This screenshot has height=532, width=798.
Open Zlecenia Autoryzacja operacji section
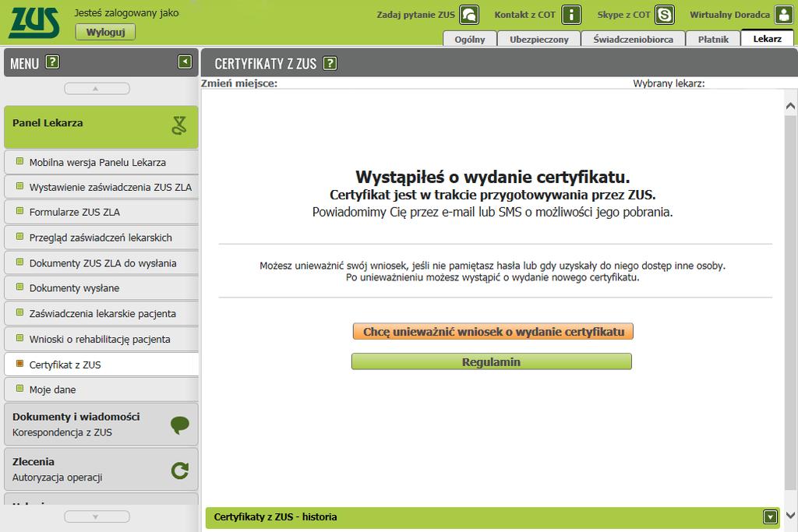(x=101, y=469)
